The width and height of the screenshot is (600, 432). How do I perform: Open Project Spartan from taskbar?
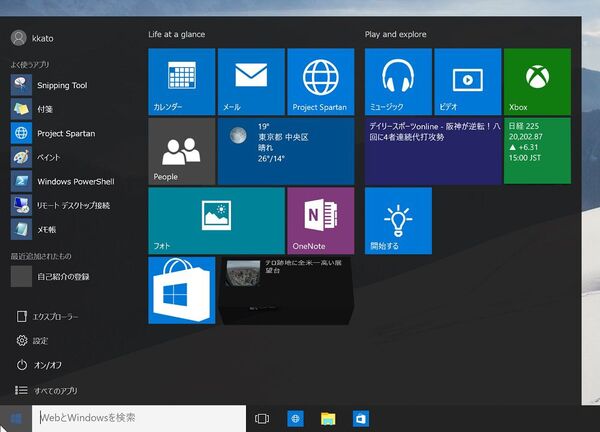(295, 419)
